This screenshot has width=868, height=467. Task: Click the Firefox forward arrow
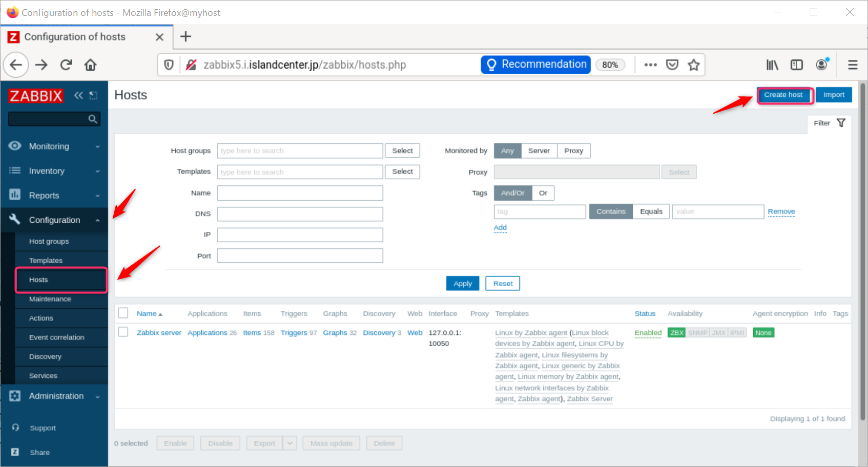tap(42, 65)
